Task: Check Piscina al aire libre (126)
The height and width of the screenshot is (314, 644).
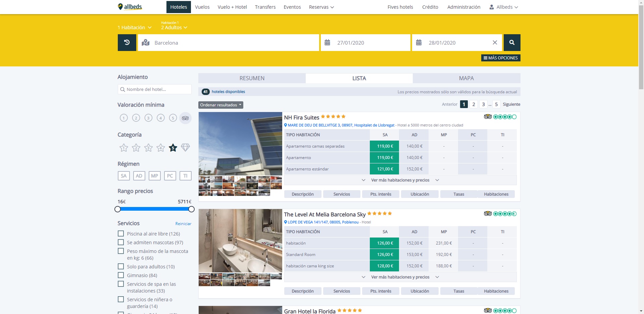Action: tap(121, 233)
